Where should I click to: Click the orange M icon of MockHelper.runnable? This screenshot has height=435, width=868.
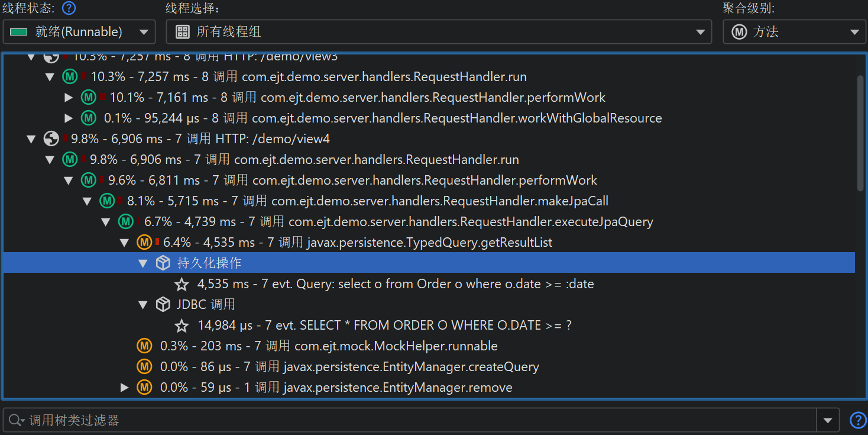pyautogui.click(x=144, y=346)
